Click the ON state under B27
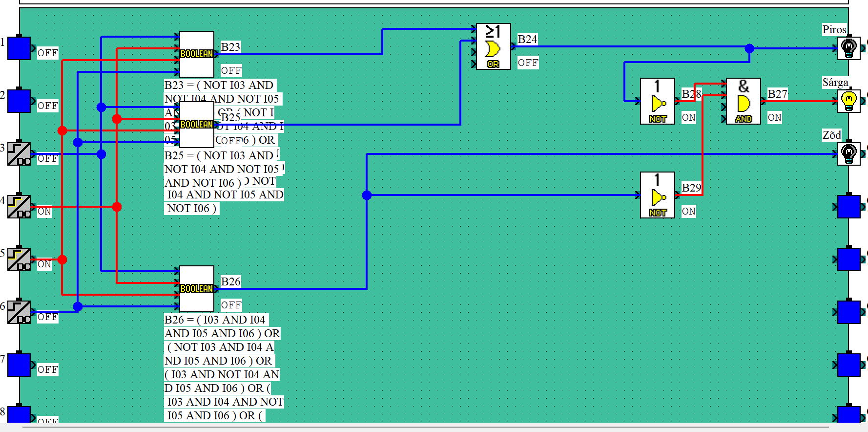The height and width of the screenshot is (432, 868). pyautogui.click(x=775, y=118)
